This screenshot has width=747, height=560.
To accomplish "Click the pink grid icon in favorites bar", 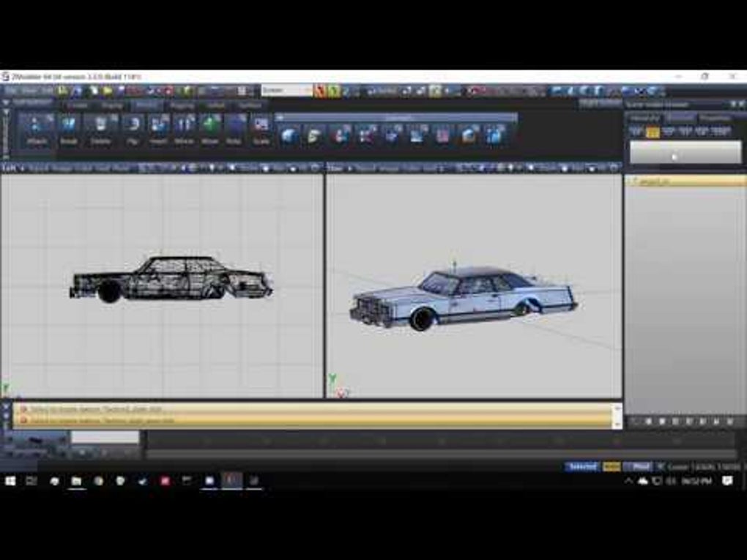I will tap(442, 135).
